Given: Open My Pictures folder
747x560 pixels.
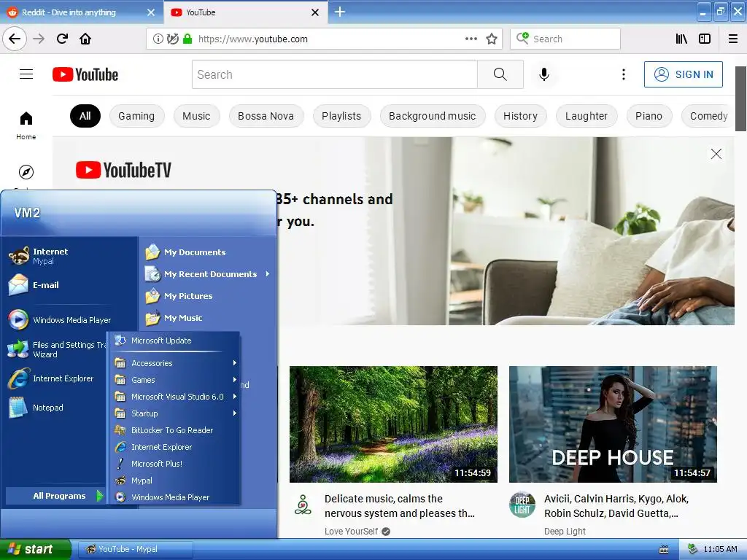Looking at the screenshot, I should (x=208, y=296).
